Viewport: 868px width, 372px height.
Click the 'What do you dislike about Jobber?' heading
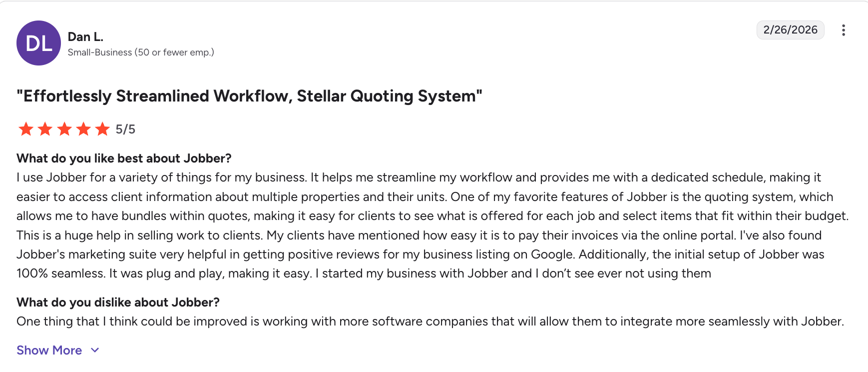click(x=118, y=302)
